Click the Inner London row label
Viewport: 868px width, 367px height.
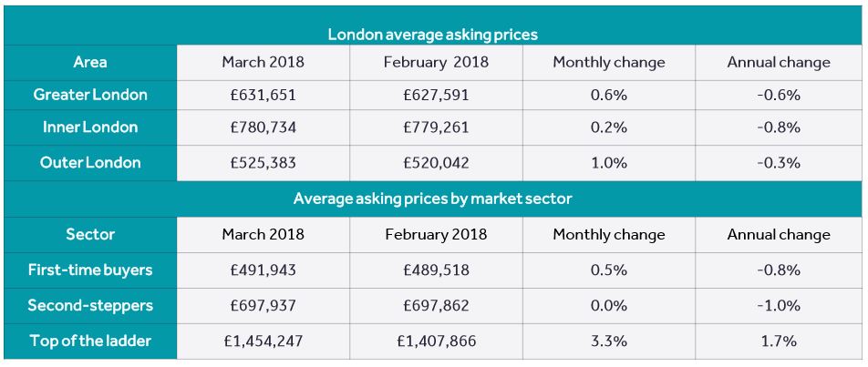90,127
